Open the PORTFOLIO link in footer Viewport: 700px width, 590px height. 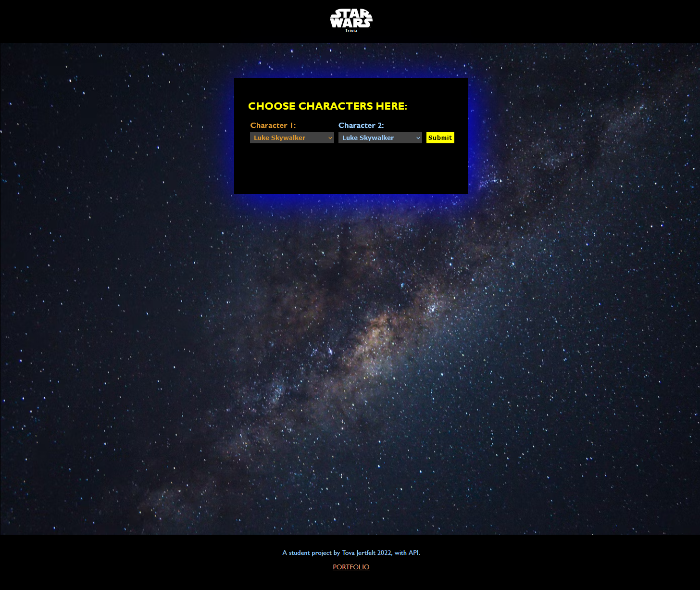[x=351, y=567]
